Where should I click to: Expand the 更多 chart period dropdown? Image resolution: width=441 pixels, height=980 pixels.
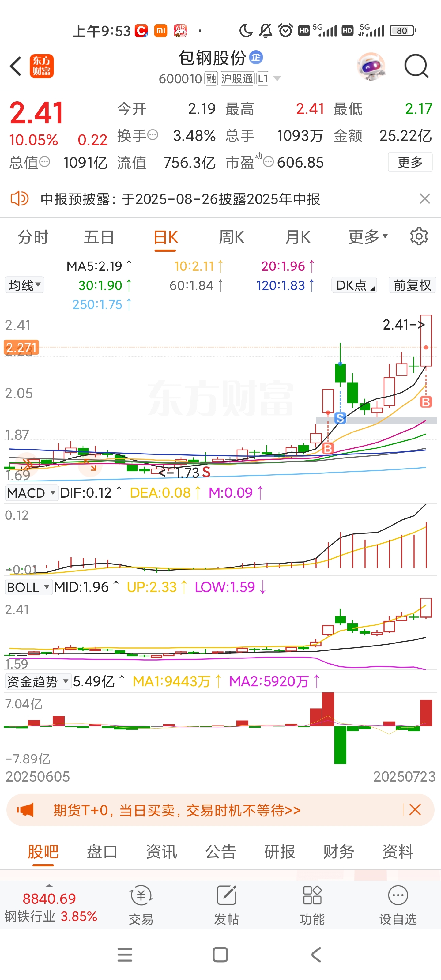(368, 237)
